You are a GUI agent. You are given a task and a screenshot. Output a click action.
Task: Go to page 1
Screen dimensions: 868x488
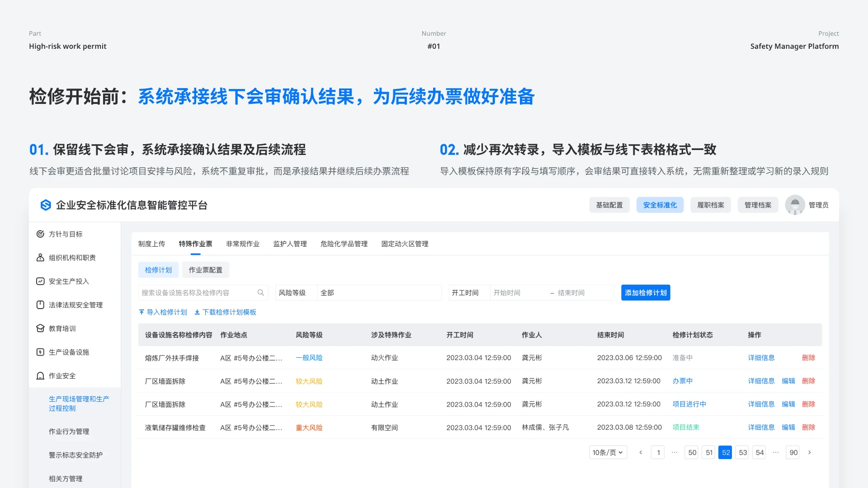658,452
